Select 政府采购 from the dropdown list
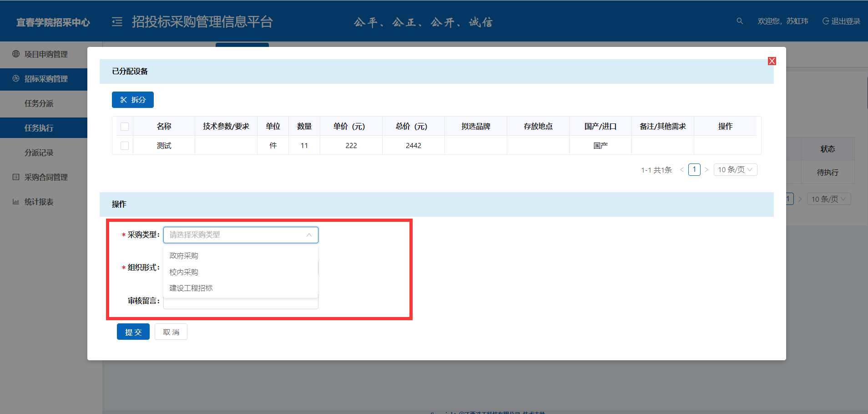 184,256
